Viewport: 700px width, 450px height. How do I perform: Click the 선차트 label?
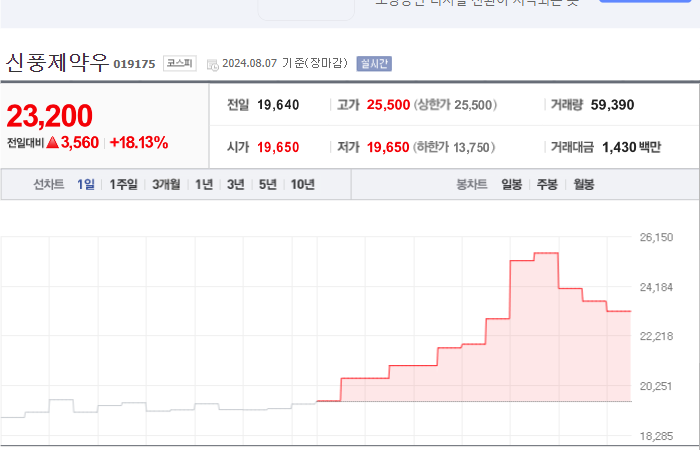[x=49, y=184]
